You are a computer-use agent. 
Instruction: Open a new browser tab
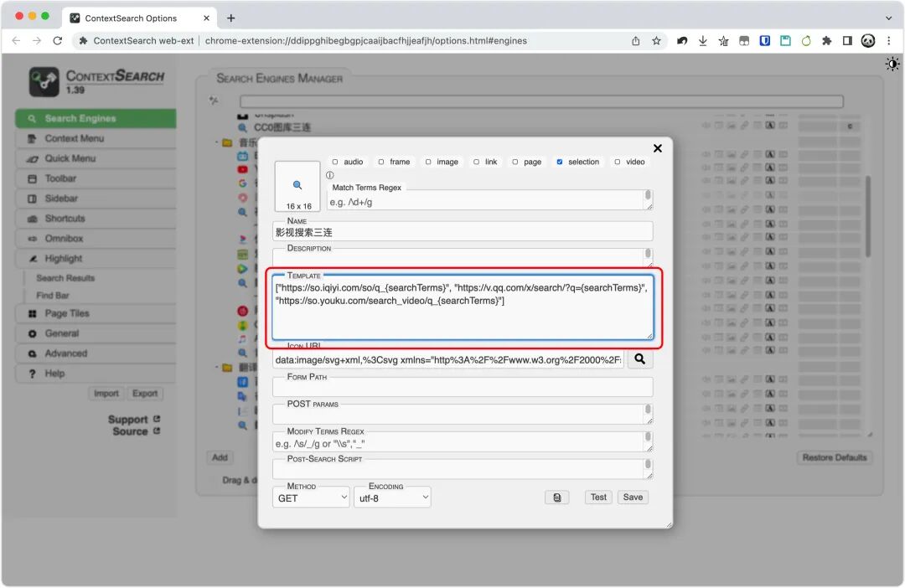231,18
